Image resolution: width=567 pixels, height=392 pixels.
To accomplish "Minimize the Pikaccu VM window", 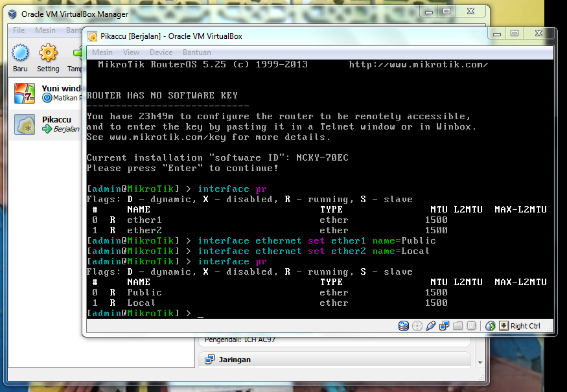I will click(x=497, y=34).
